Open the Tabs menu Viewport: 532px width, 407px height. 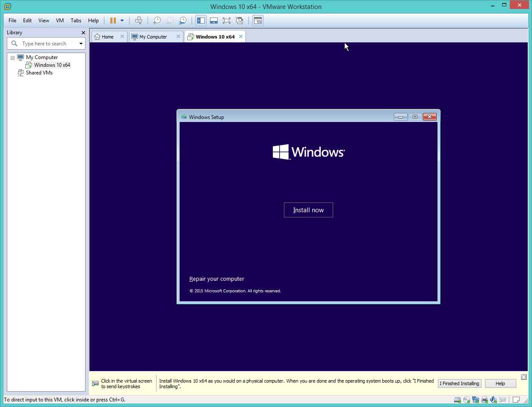click(x=76, y=21)
